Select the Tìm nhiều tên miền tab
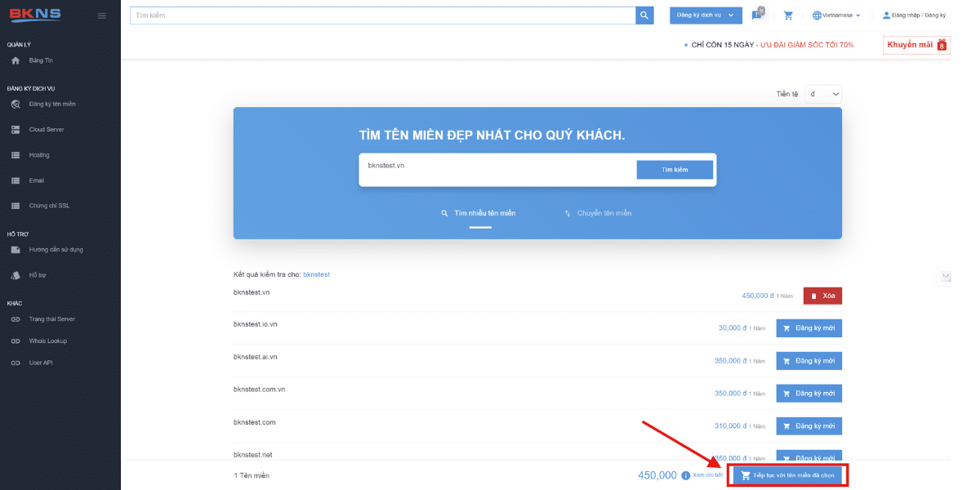The image size is (980, 490). point(479,213)
